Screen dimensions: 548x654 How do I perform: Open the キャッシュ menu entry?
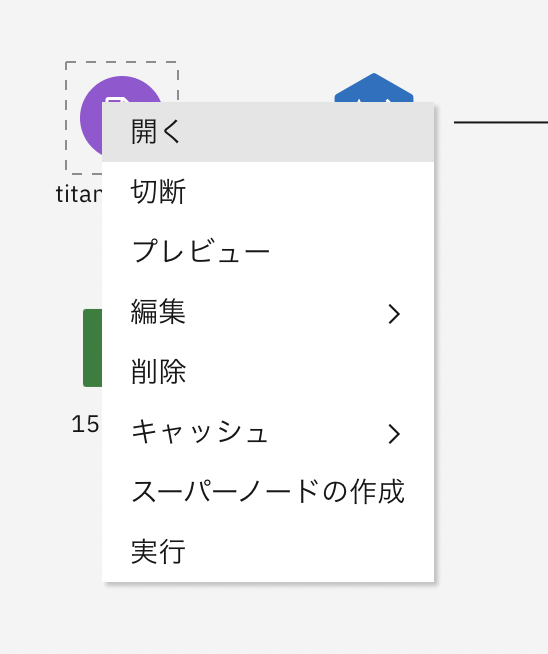tap(268, 432)
